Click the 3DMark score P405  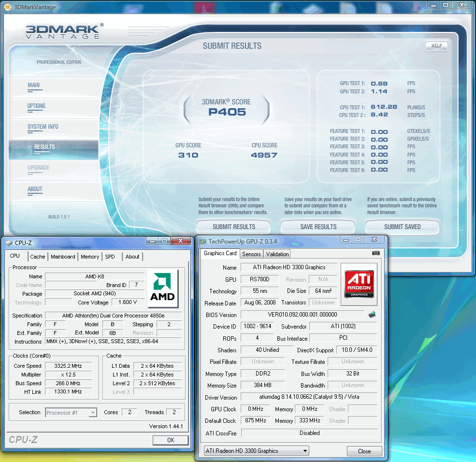point(227,112)
